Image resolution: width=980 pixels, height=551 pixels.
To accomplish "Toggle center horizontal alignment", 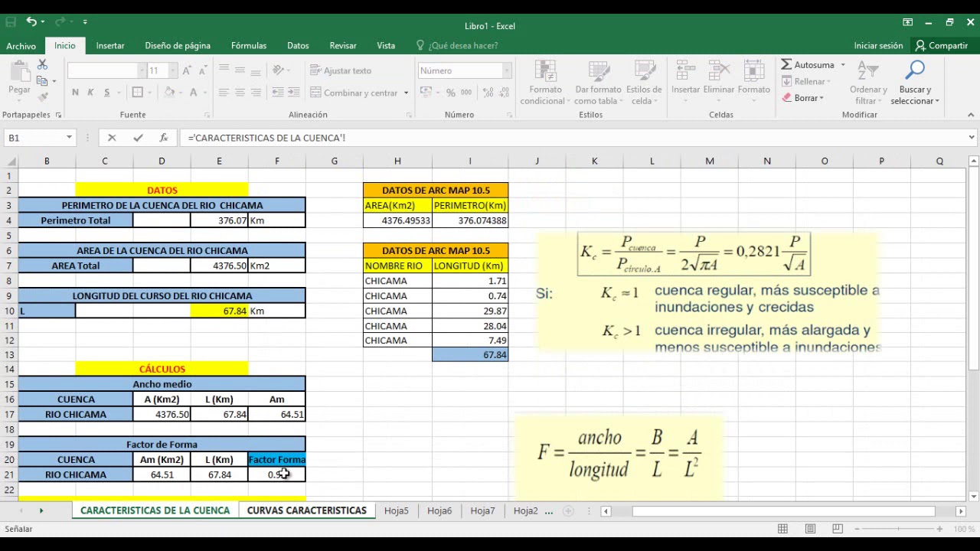I will pyautogui.click(x=240, y=93).
